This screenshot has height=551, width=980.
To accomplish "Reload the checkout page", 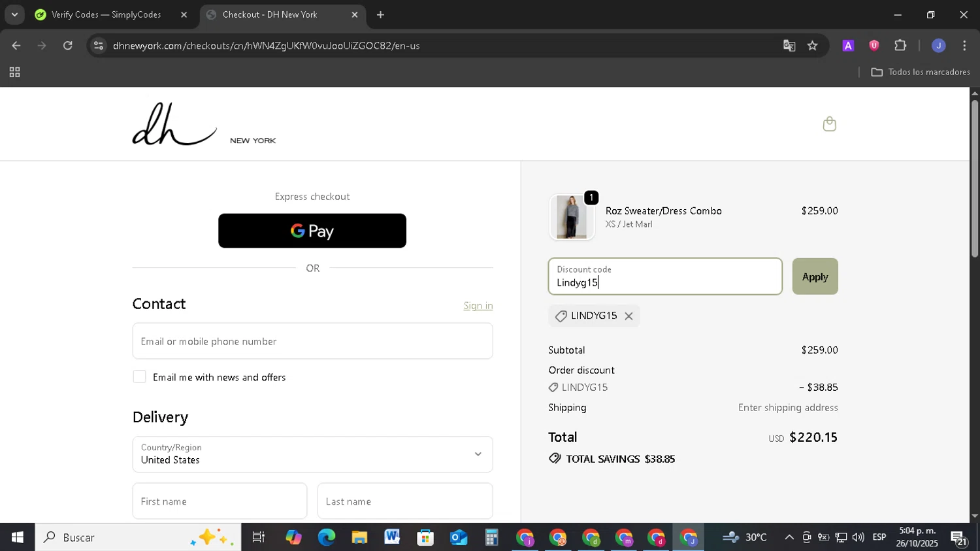I will point(68,46).
